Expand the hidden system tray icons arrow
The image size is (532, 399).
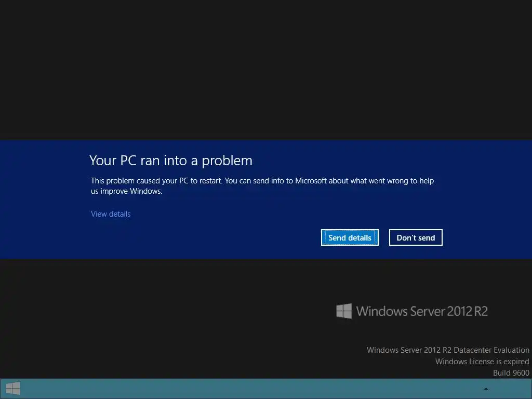pyautogui.click(x=486, y=389)
